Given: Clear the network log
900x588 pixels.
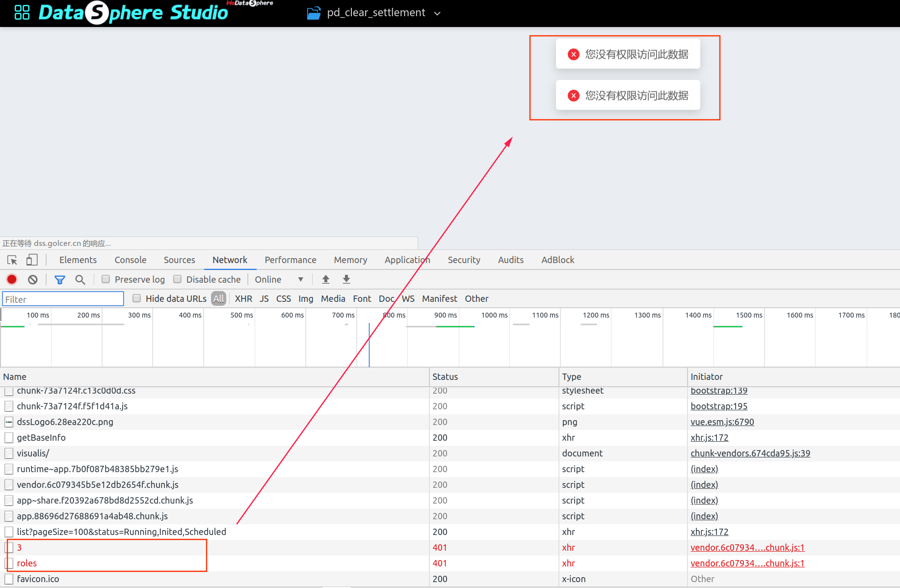Looking at the screenshot, I should [x=33, y=279].
